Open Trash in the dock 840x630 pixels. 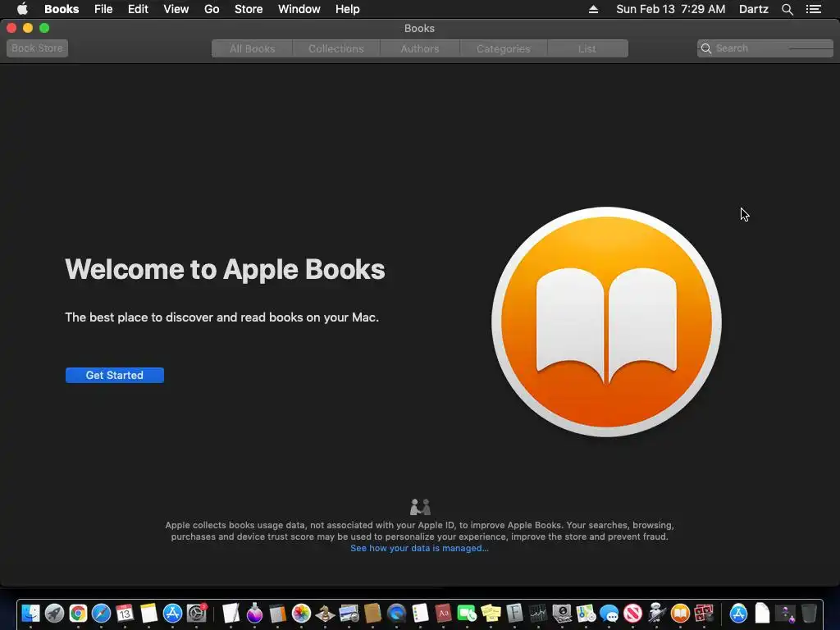pyautogui.click(x=810, y=614)
